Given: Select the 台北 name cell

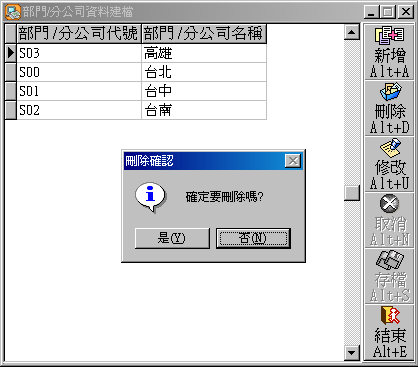Looking at the screenshot, I should 204,72.
